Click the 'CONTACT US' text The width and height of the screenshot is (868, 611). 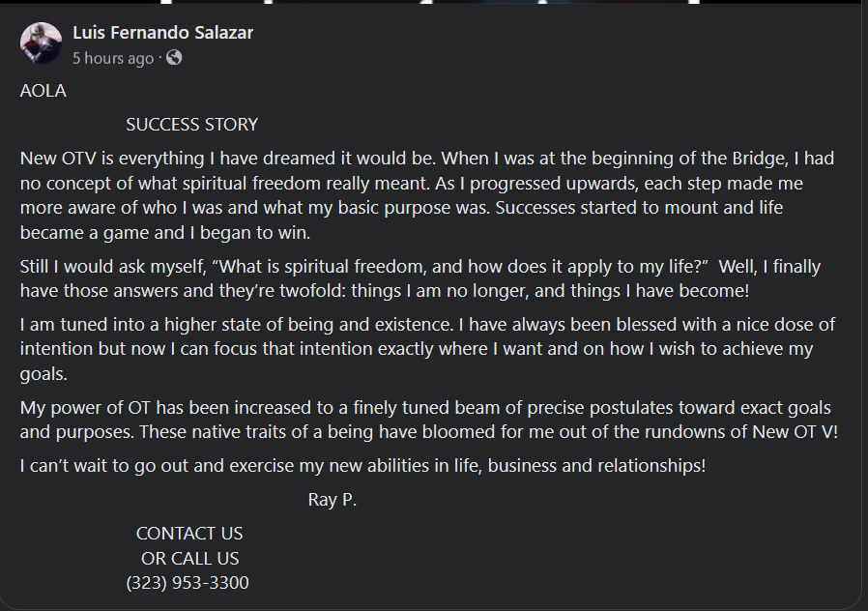(x=189, y=534)
